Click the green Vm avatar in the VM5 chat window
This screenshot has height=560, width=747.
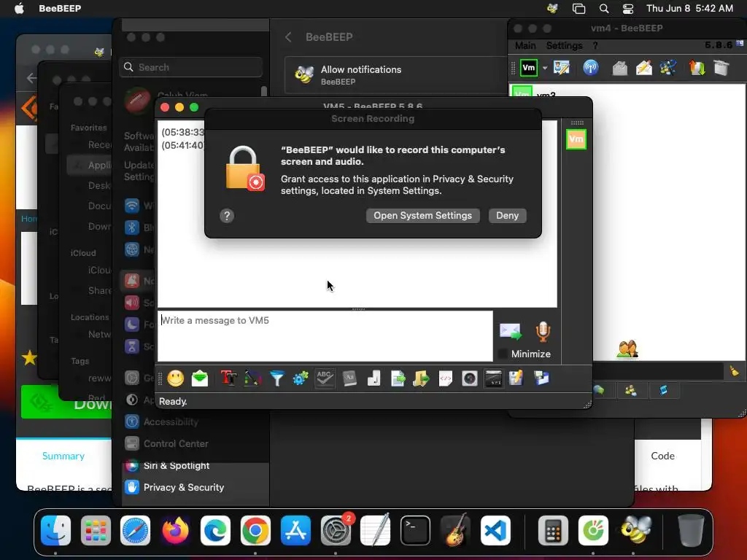[576, 139]
